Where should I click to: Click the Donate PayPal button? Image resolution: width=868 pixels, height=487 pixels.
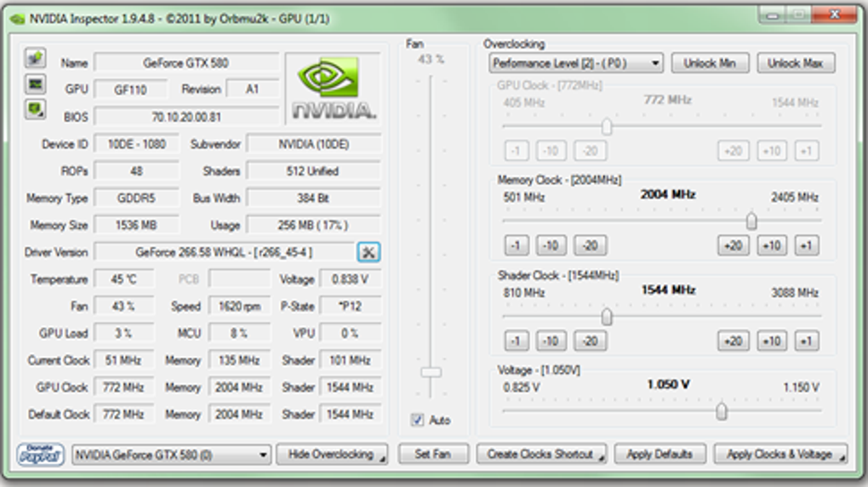click(40, 455)
